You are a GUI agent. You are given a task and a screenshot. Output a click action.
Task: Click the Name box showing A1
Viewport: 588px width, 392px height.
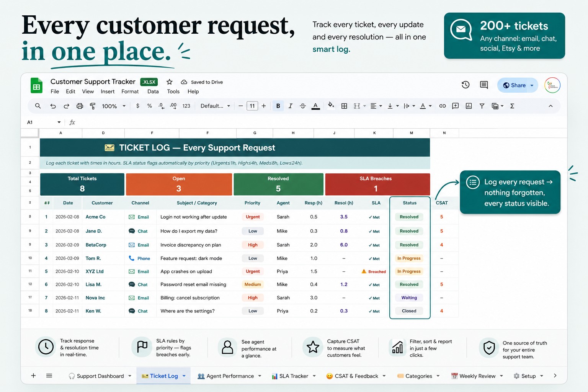coord(43,122)
